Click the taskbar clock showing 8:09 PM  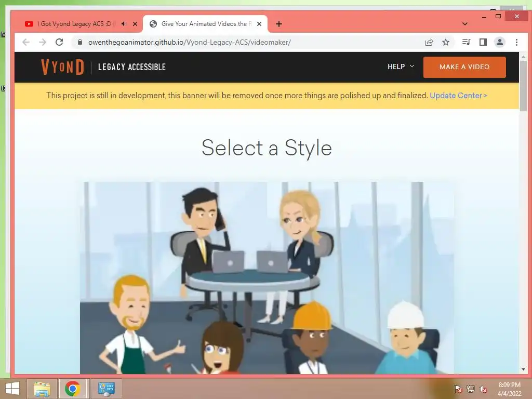click(x=509, y=389)
